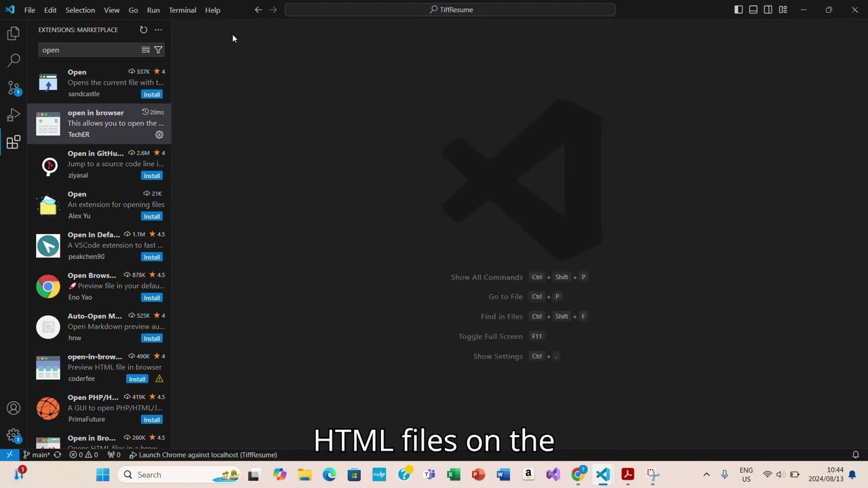Open remote window indicator in status bar

tap(9, 455)
